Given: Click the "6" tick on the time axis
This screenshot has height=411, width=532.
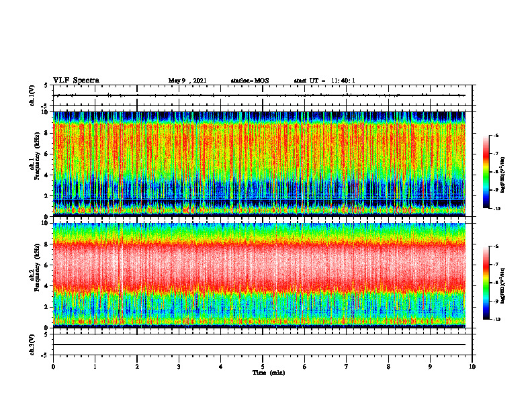Looking at the screenshot, I should click(x=305, y=367).
